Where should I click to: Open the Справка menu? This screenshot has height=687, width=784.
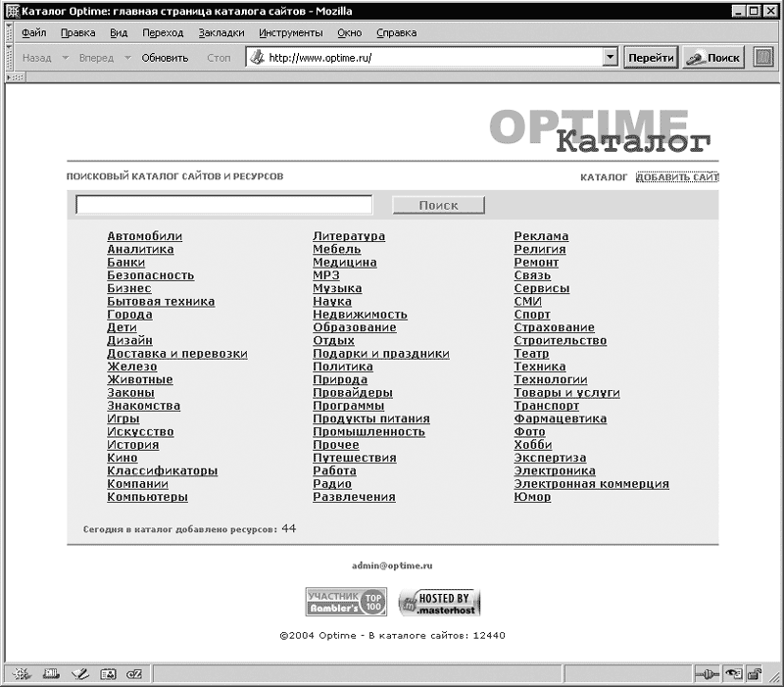[397, 33]
